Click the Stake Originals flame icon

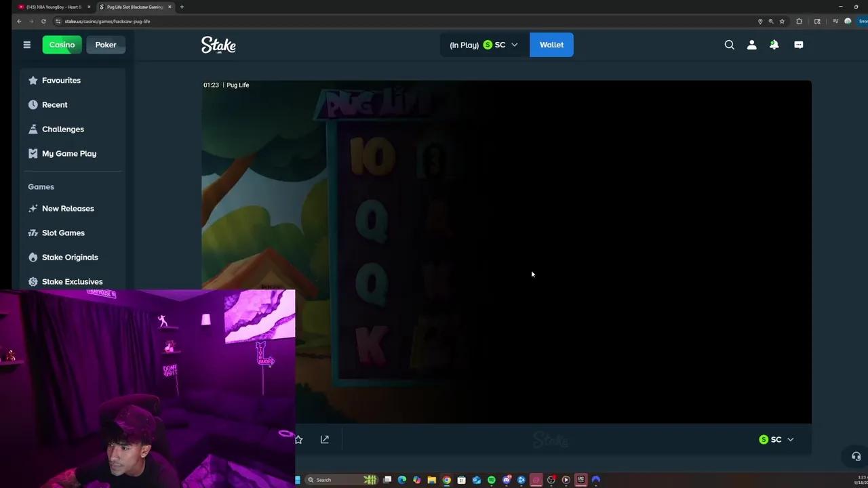pyautogui.click(x=33, y=257)
